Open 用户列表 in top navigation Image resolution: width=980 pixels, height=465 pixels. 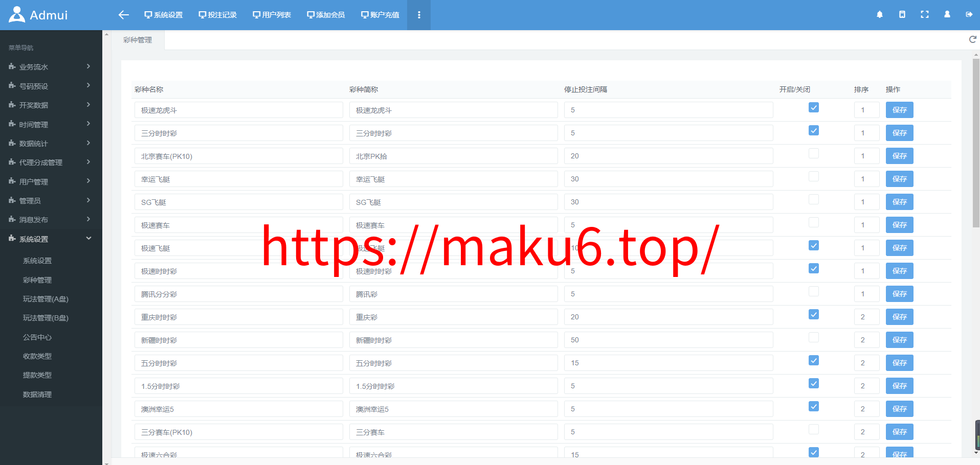[272, 15]
